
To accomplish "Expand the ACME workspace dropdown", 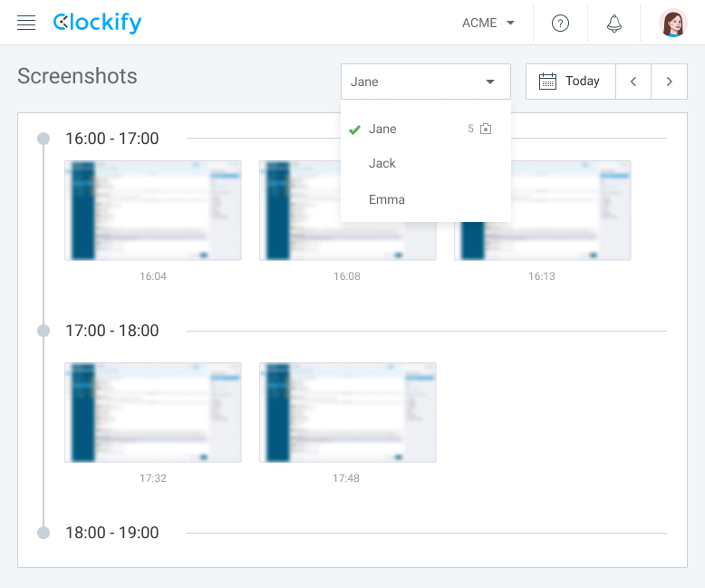I will pos(488,24).
